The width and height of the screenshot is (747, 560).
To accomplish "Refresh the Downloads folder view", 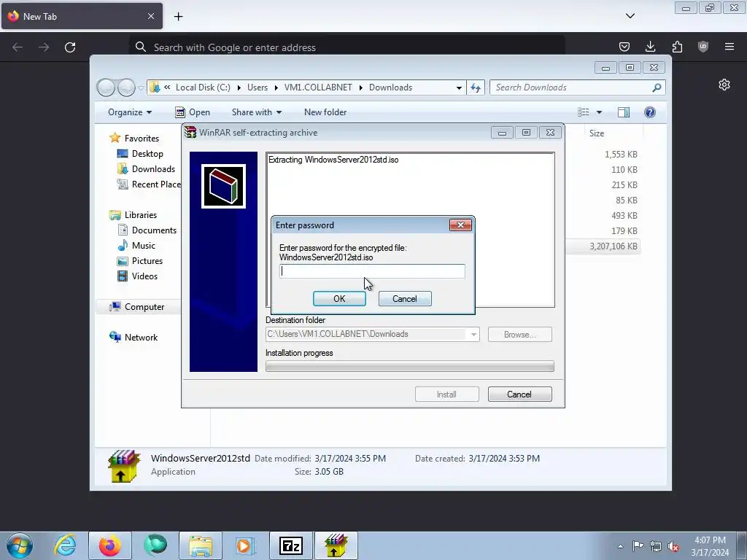I will (x=476, y=87).
